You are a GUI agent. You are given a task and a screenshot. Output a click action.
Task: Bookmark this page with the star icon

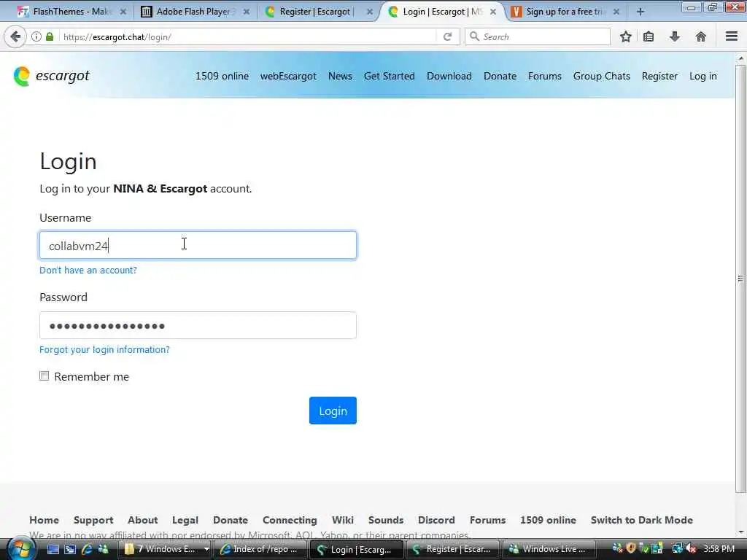[625, 36]
